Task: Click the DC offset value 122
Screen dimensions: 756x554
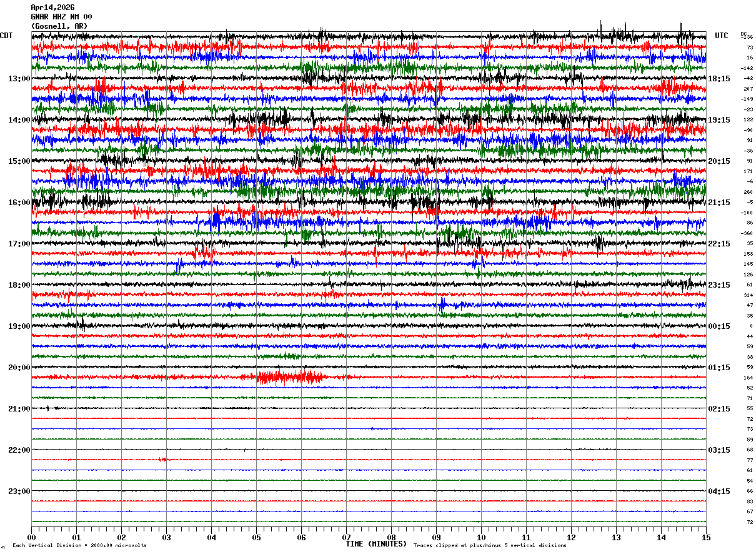Action: pyautogui.click(x=749, y=120)
